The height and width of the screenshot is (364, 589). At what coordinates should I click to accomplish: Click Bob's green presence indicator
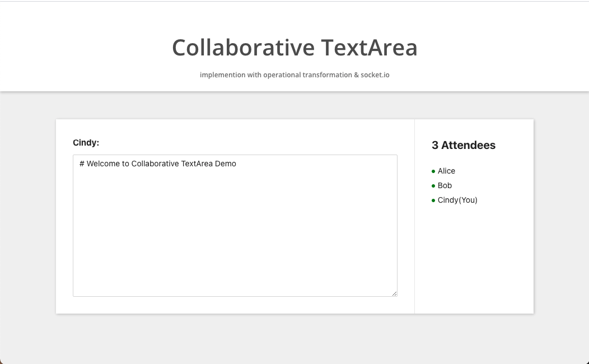(x=433, y=185)
